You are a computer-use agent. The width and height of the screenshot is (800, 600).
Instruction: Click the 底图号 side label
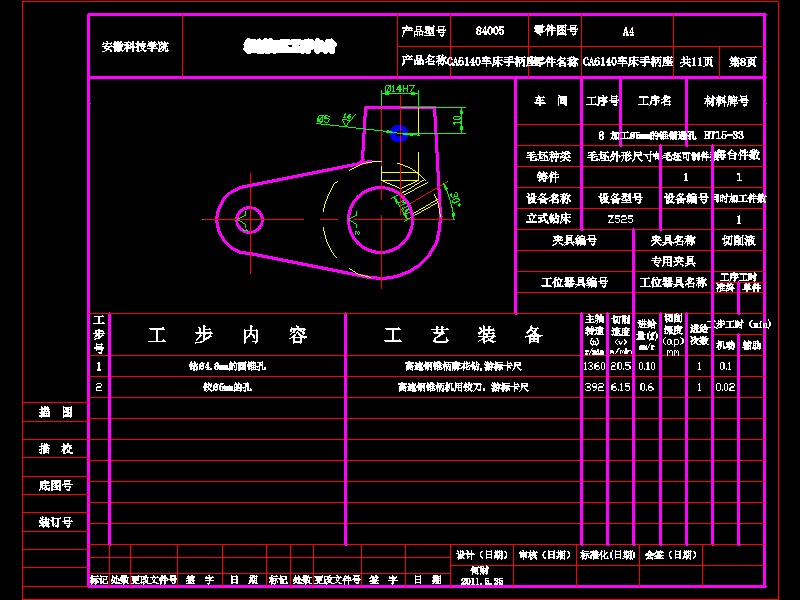56,485
